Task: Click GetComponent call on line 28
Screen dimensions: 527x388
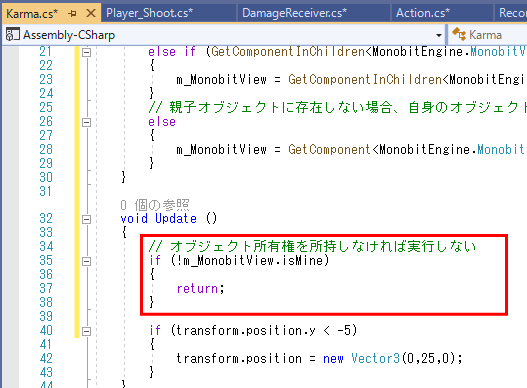Action: tap(329, 150)
